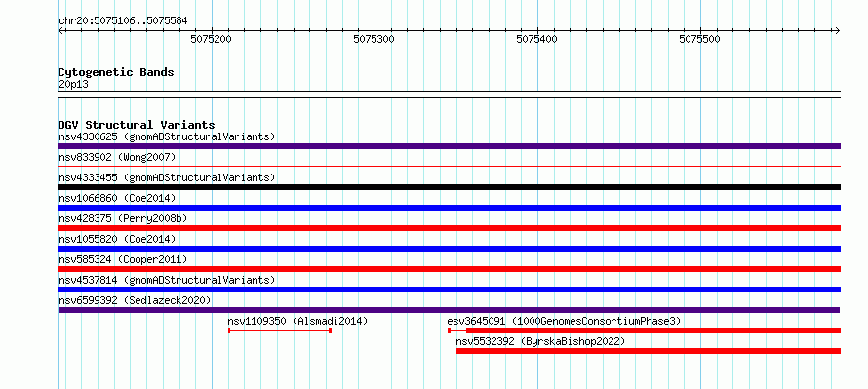Viewport: 868px width, 389px height.
Task: Open the nsv1109350 (Alsmadi2014) label
Action: (297, 321)
